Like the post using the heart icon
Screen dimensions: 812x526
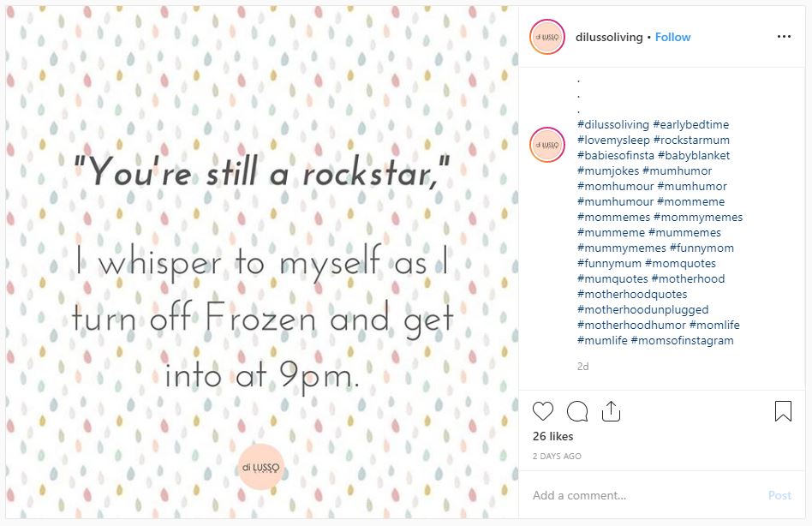(542, 411)
